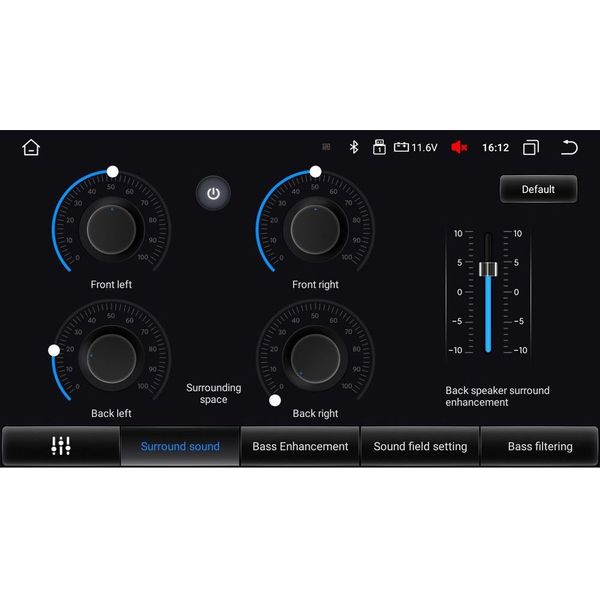This screenshot has height=600, width=600.
Task: Click the Back left volume knob
Action: 111,359
